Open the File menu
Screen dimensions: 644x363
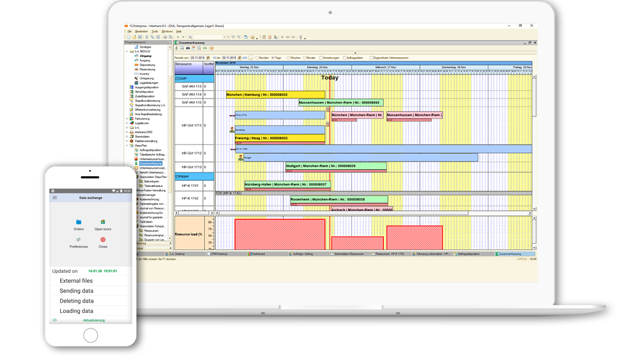click(x=129, y=31)
